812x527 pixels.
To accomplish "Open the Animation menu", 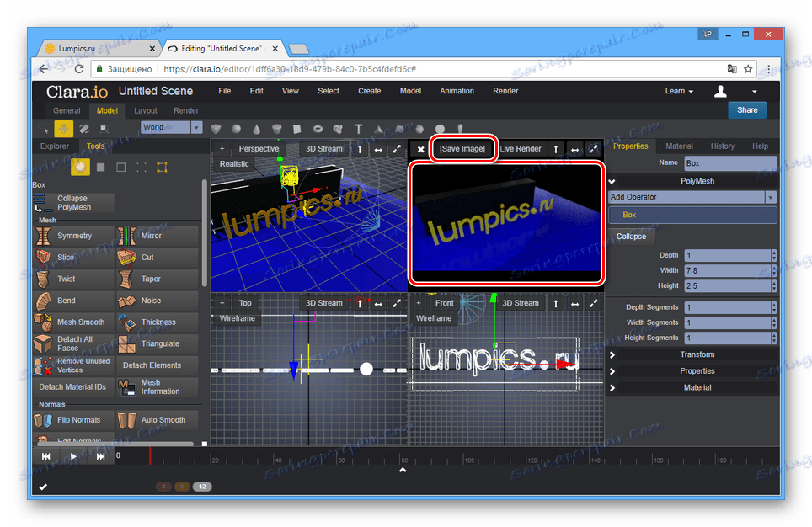I will coord(457,91).
